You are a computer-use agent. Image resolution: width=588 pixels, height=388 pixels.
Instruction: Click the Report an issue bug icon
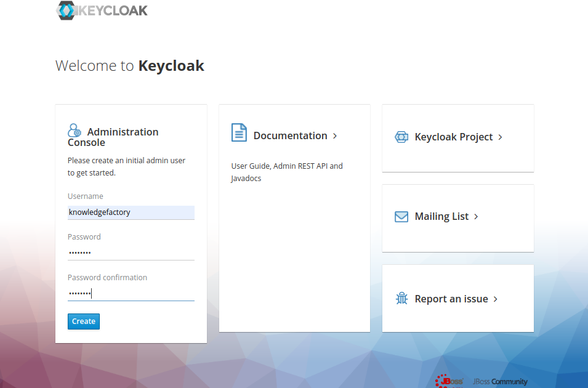coord(401,298)
